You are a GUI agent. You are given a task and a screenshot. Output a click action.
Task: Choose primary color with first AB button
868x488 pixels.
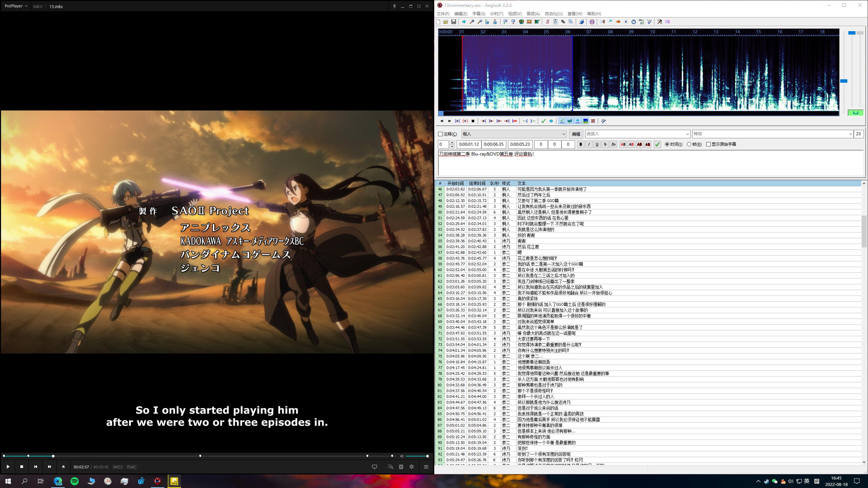[x=623, y=144]
